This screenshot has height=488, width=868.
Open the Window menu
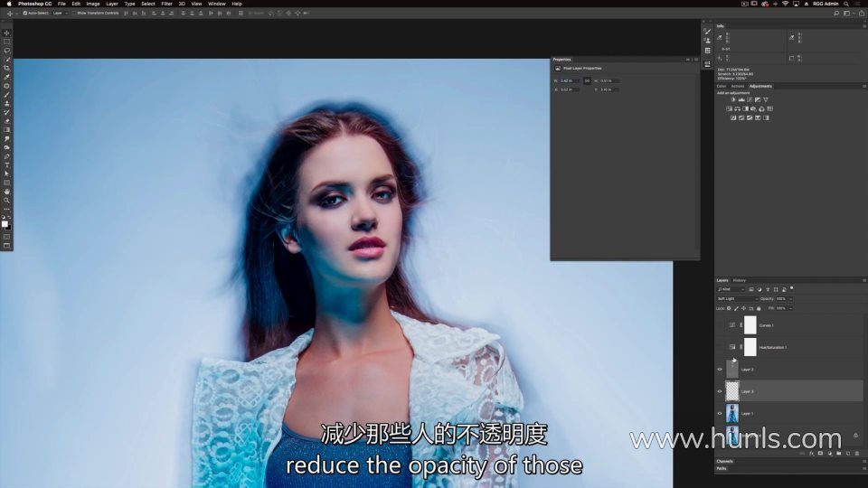point(216,4)
